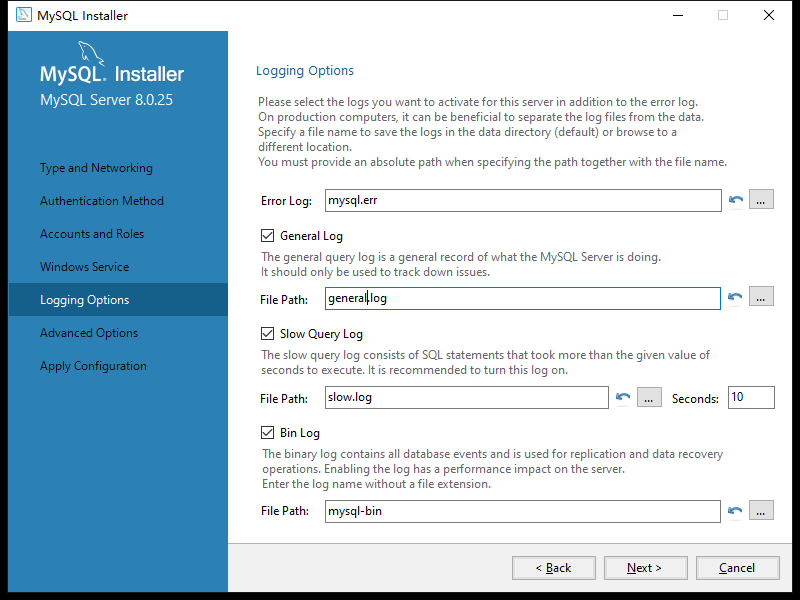Revert Slow Query Log path to default
Image resolution: width=800 pixels, height=600 pixels.
622,397
